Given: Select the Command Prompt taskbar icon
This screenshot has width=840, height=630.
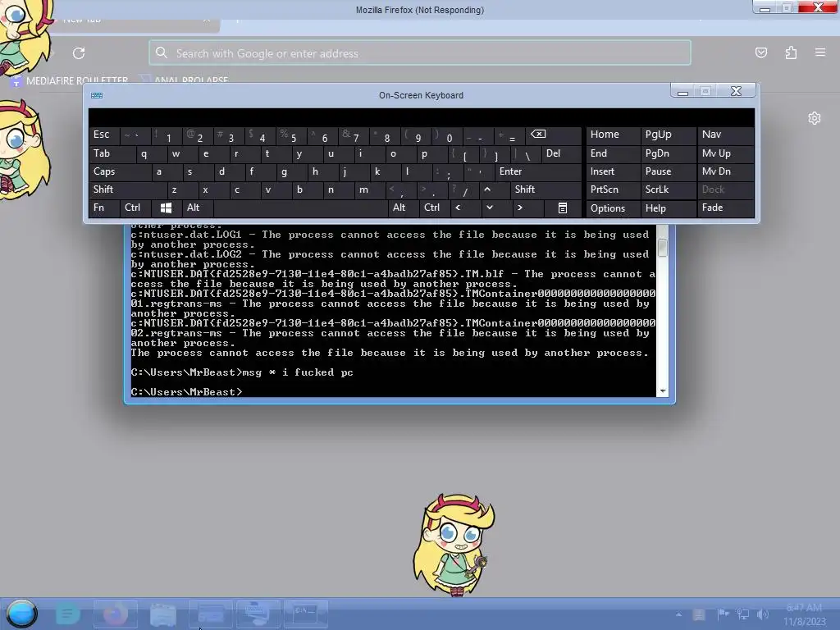Looking at the screenshot, I should click(305, 614).
